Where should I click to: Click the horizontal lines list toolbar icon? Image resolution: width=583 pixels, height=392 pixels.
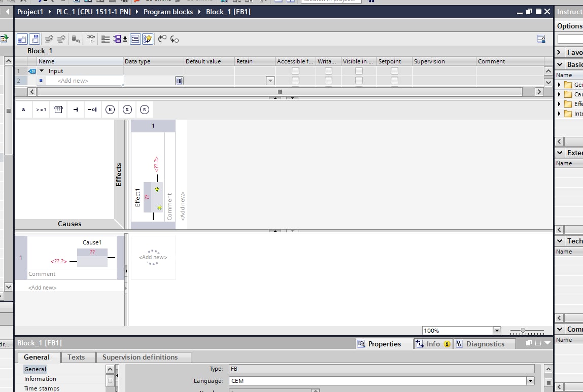coord(105,39)
